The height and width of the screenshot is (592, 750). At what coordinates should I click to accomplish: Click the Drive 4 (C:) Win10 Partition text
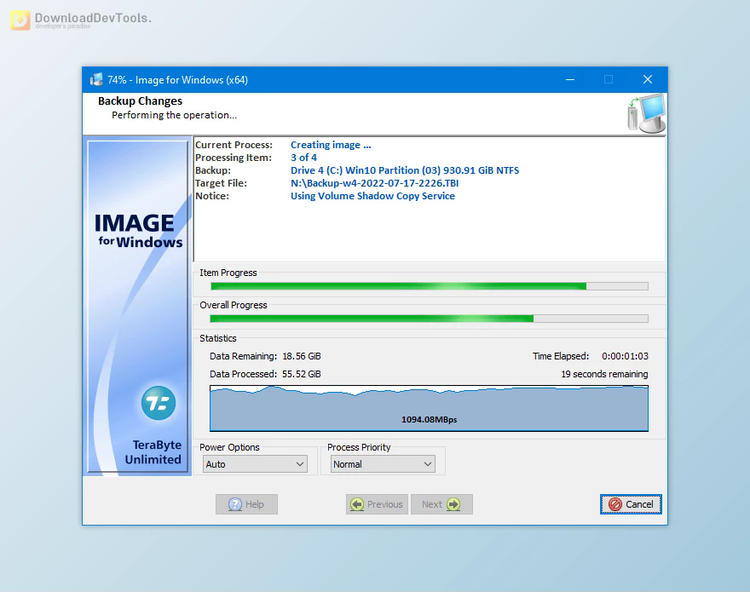[405, 170]
